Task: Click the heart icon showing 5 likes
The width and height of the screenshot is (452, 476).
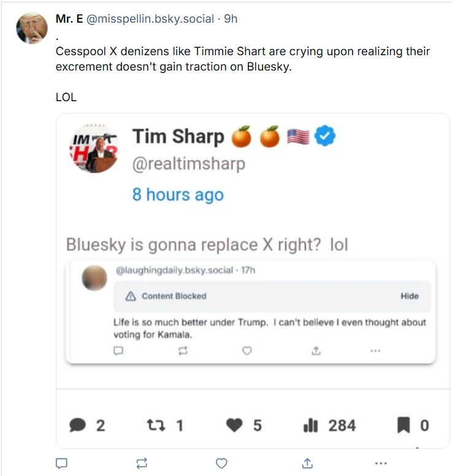Action: click(x=234, y=425)
